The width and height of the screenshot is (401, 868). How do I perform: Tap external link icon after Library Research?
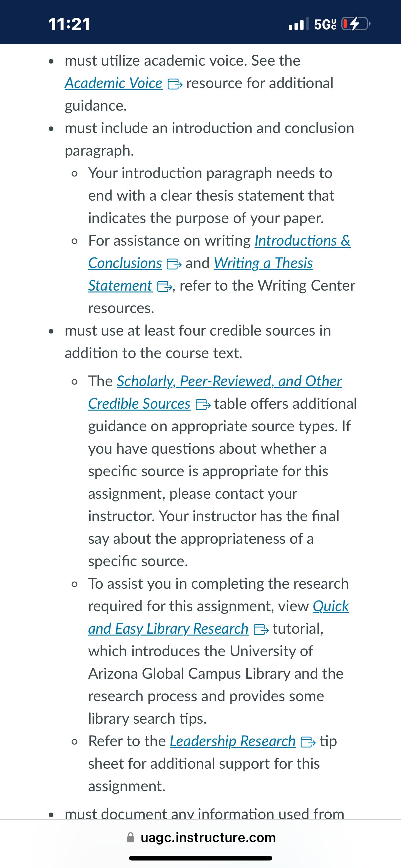click(x=261, y=629)
